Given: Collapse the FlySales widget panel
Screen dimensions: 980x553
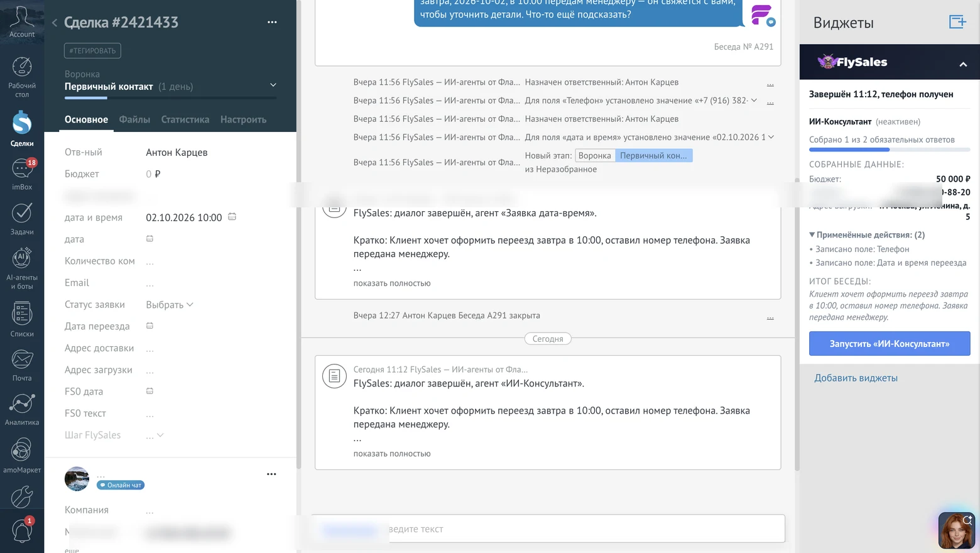Looking at the screenshot, I should point(963,64).
